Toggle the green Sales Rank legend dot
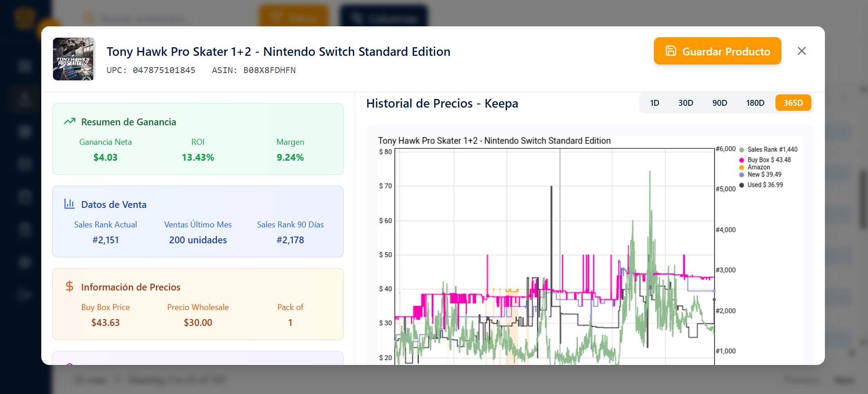Screen dimensions: 868x394 741,150
